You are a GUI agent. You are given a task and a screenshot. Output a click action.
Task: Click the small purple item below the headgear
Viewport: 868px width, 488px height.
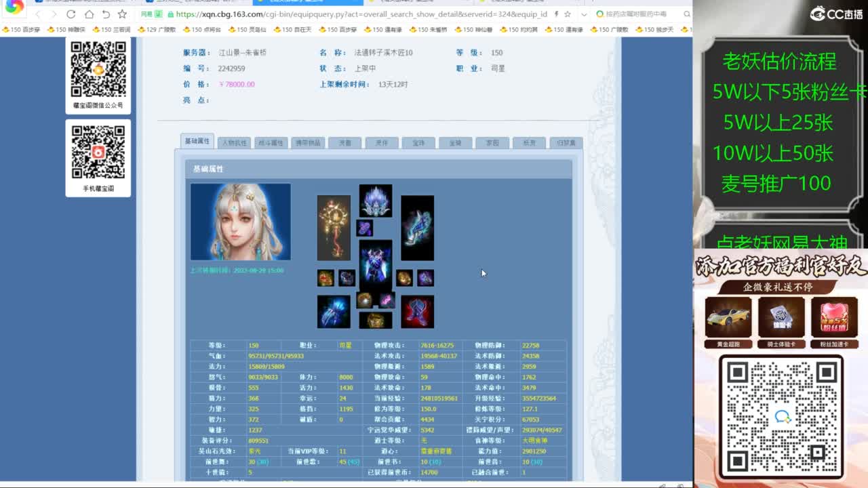coord(365,228)
